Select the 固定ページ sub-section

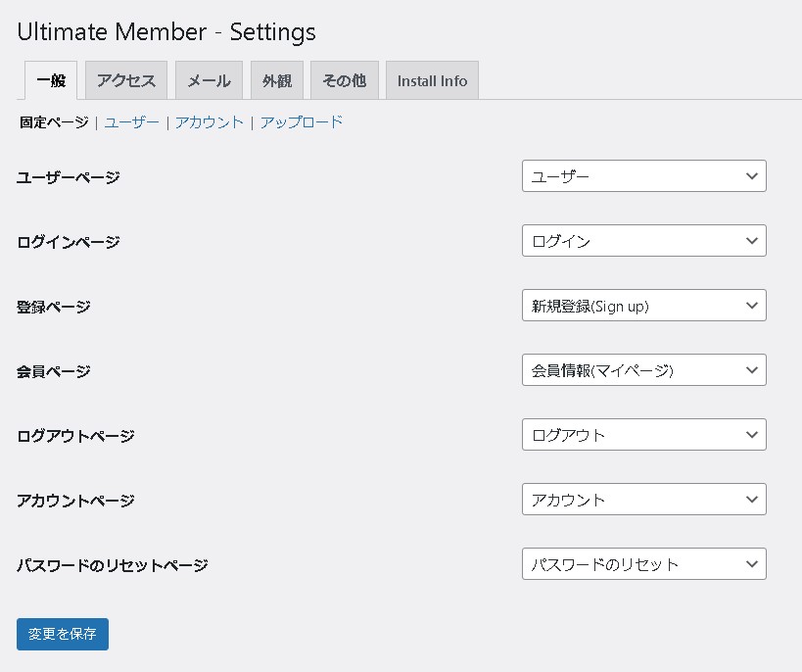(x=54, y=122)
